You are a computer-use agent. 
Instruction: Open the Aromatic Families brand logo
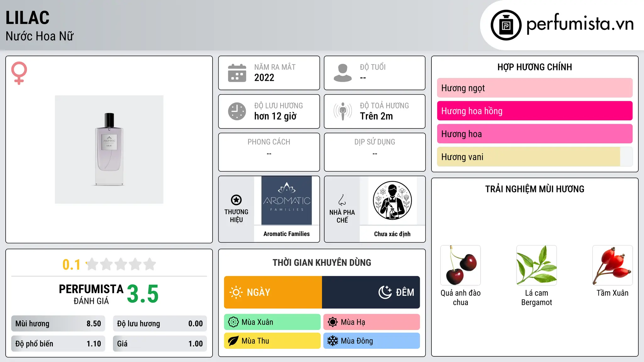coord(286,200)
